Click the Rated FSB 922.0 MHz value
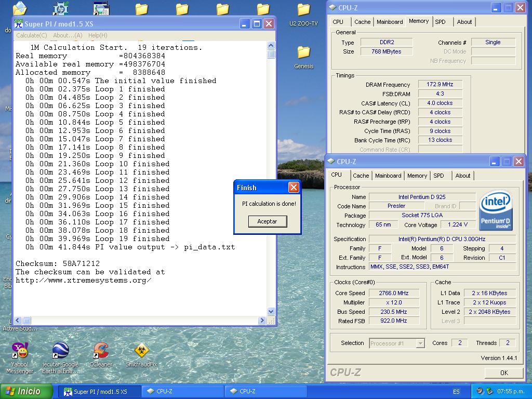This screenshot has height=399, width=532. [x=394, y=321]
